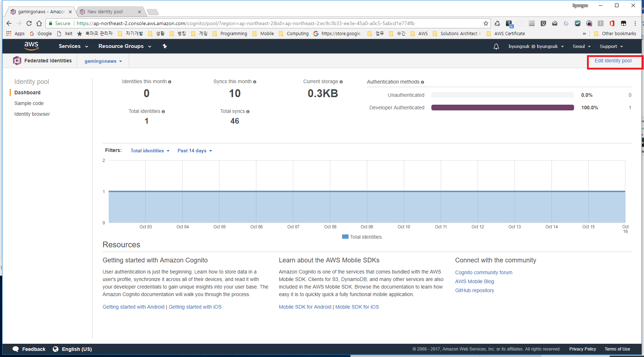Click the green checkmark extension icon
The image size is (644, 357).
click(578, 23)
